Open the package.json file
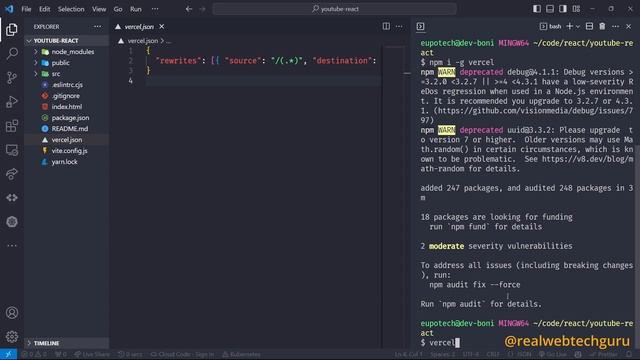Viewport: 640px width, 360px height. tap(67, 118)
